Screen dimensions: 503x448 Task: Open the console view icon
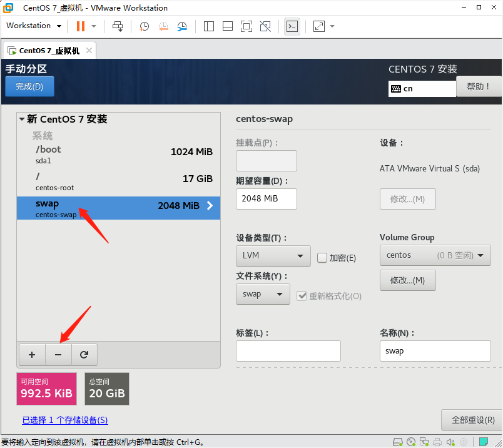(292, 26)
